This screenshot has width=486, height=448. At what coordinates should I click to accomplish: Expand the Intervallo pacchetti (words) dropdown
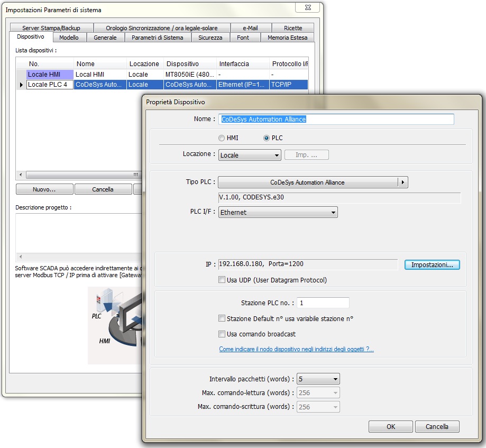pos(318,379)
